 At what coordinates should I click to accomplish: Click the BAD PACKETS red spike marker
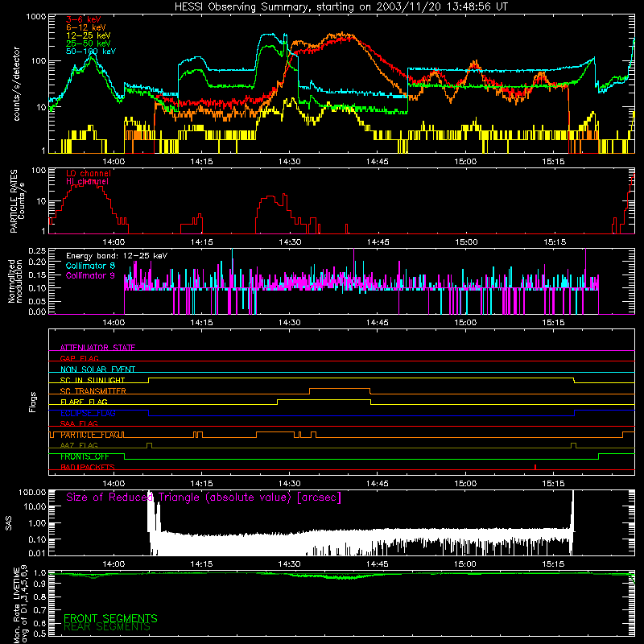tap(535, 467)
